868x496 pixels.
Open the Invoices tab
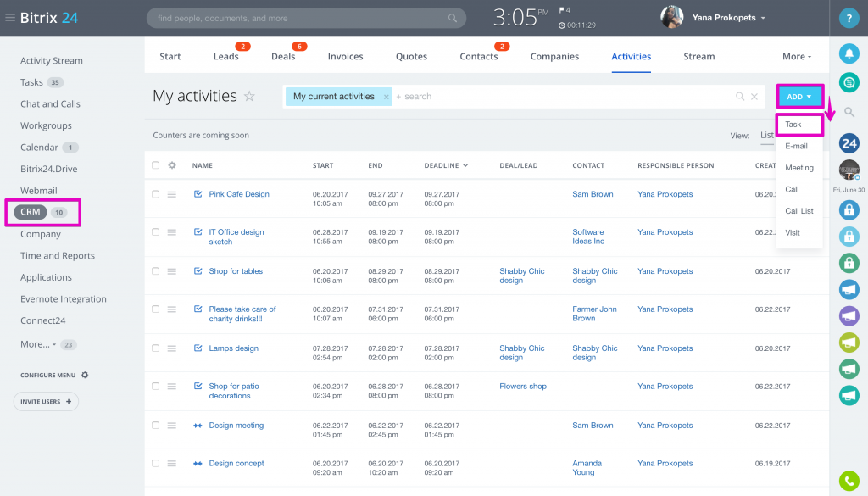[x=346, y=57]
